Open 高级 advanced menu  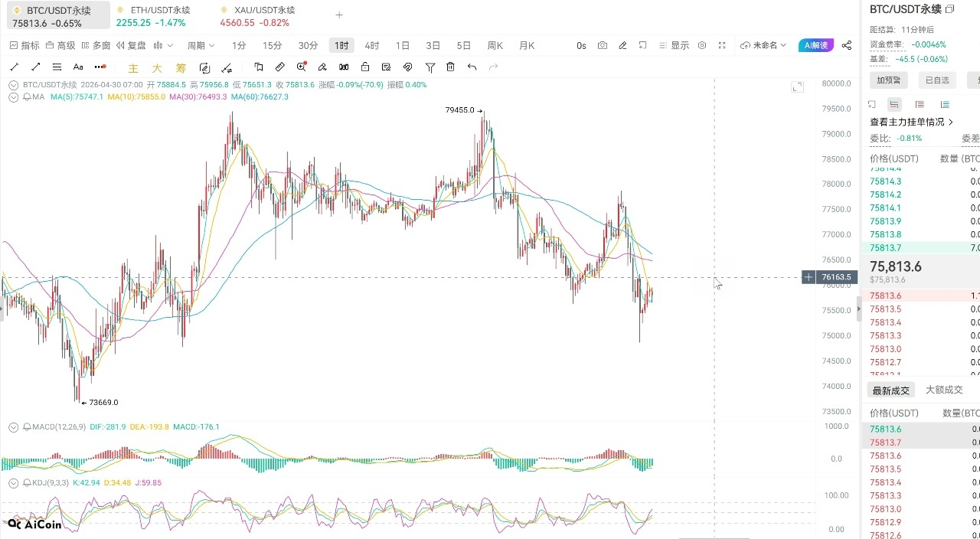(60, 45)
